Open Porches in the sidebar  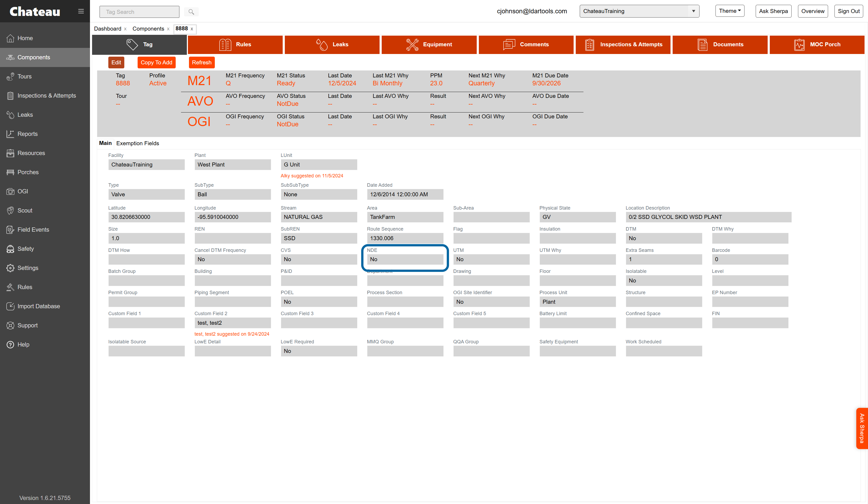[45, 172]
